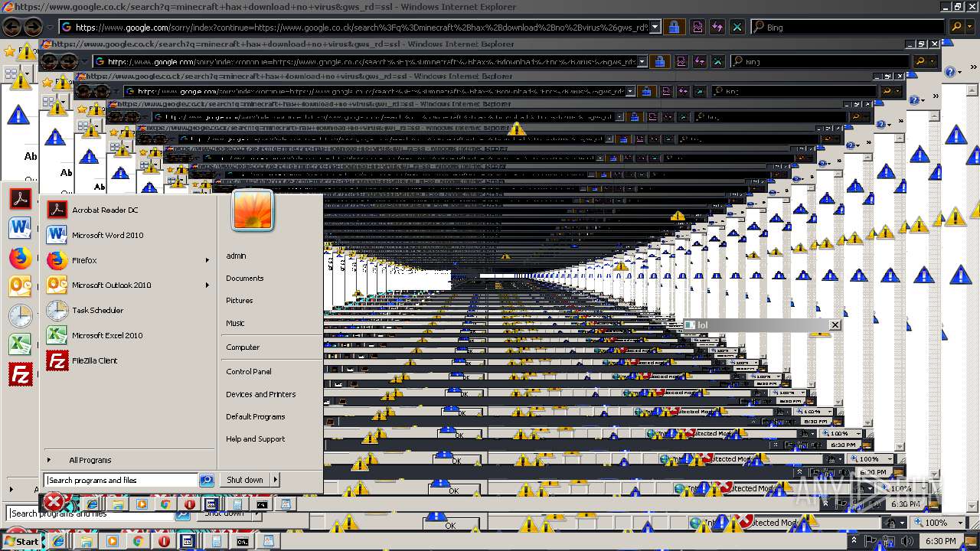Show hidden tray icons arrow on bottommost taskbar

tap(854, 541)
